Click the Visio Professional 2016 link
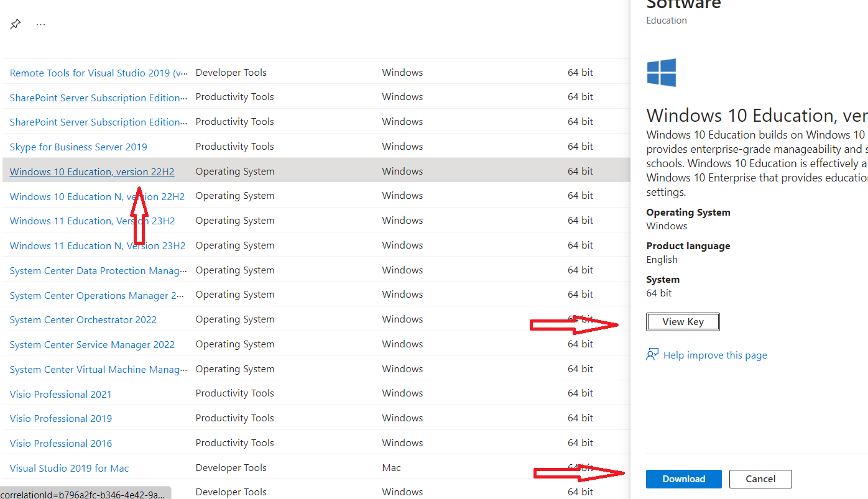868x499 pixels. (60, 443)
